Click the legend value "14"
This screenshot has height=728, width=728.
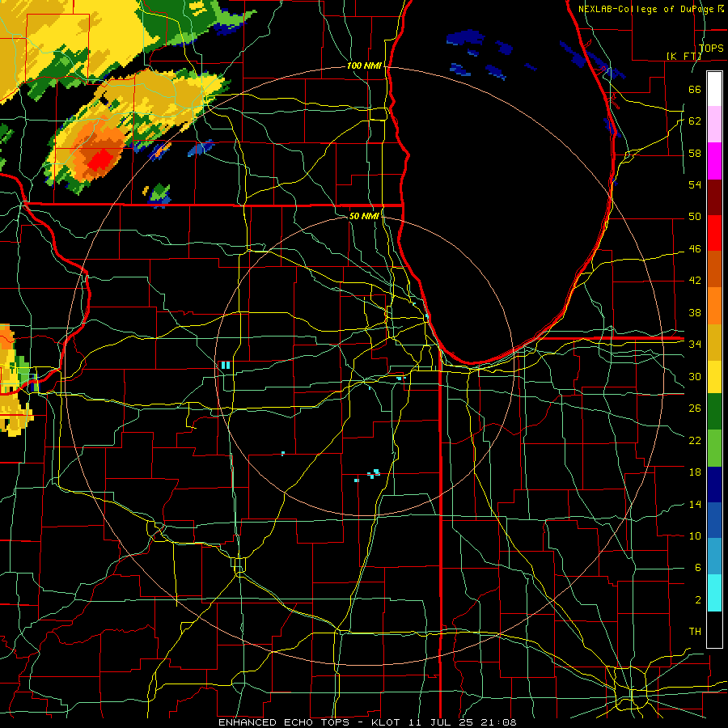point(695,504)
